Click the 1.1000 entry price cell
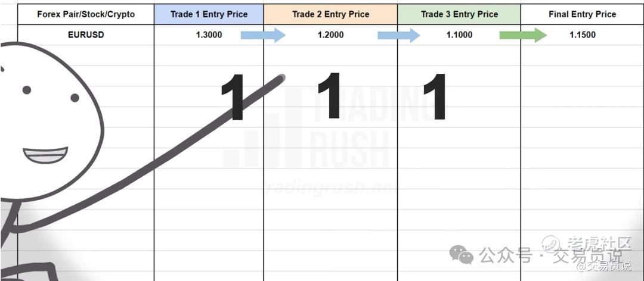The height and width of the screenshot is (281, 644). click(459, 35)
